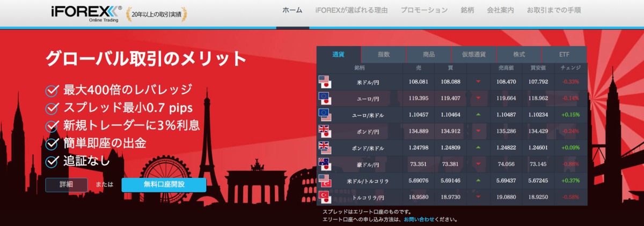
Task: Click the checkmark beside 新規トレーダーに3%利息
Action: point(53,126)
